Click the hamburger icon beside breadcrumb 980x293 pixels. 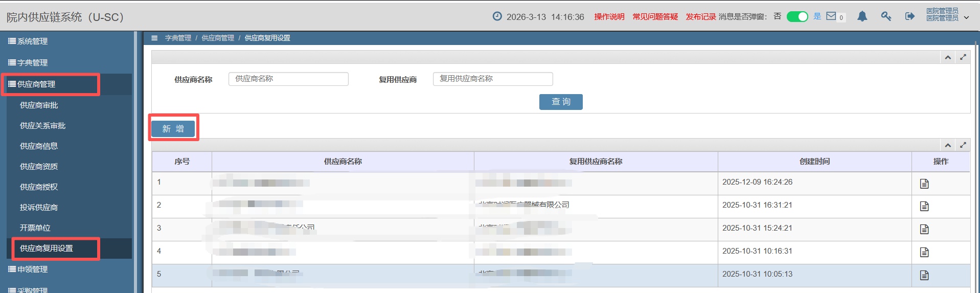tap(154, 38)
